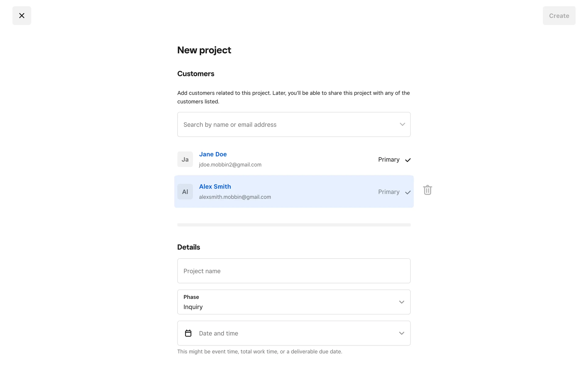Close the New project dialog

click(22, 16)
